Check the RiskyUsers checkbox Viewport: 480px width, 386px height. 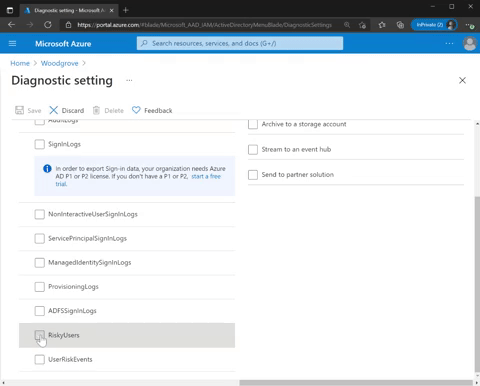click(x=39, y=335)
